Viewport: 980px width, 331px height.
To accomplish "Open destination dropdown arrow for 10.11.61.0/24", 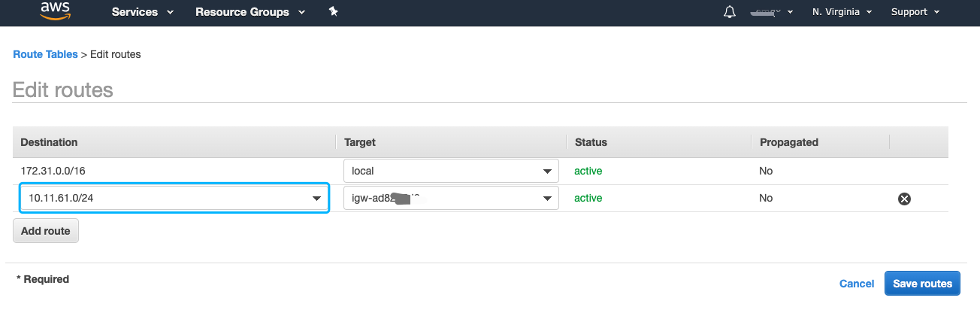I will click(316, 199).
